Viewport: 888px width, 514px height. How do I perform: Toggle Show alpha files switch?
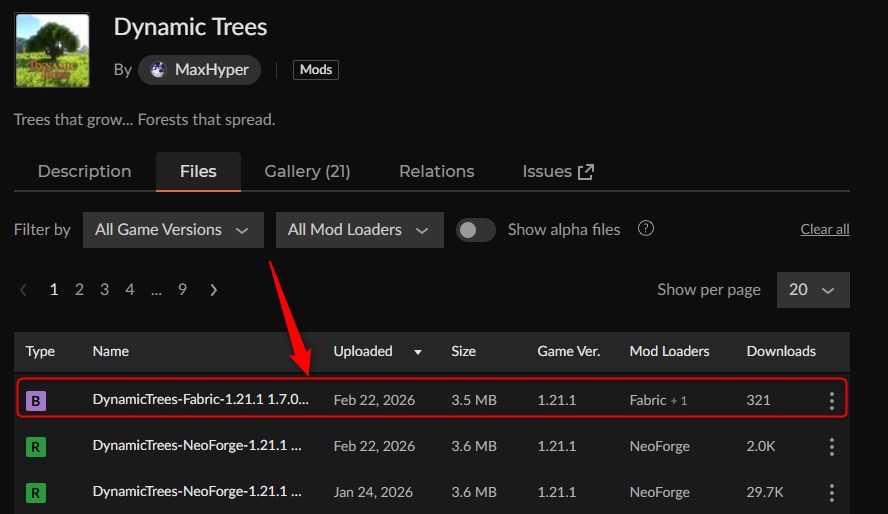[476, 230]
